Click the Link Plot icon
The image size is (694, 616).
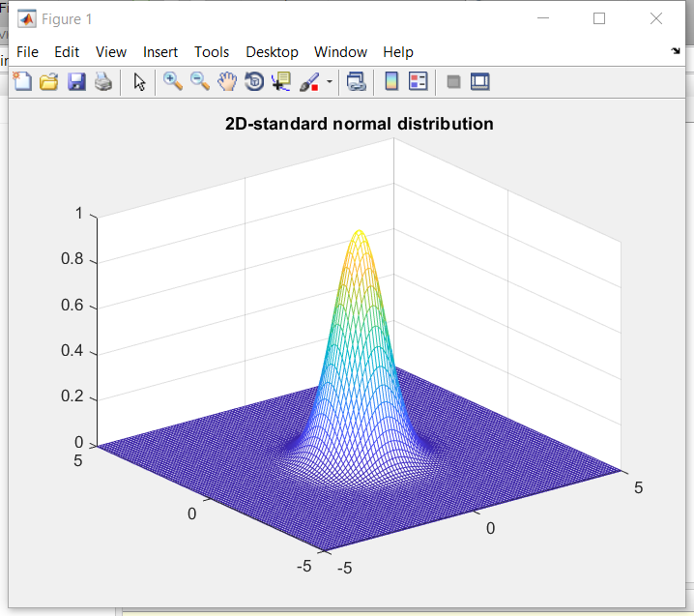click(x=357, y=81)
